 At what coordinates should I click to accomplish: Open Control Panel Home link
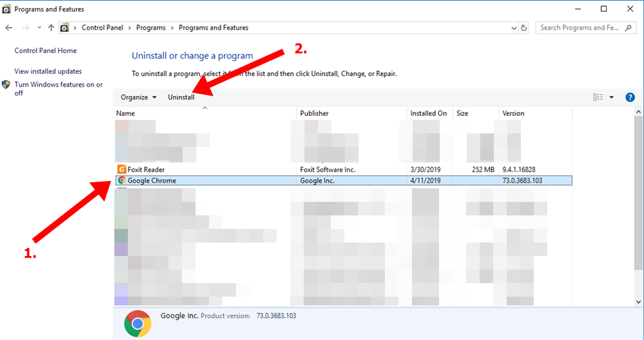(45, 51)
